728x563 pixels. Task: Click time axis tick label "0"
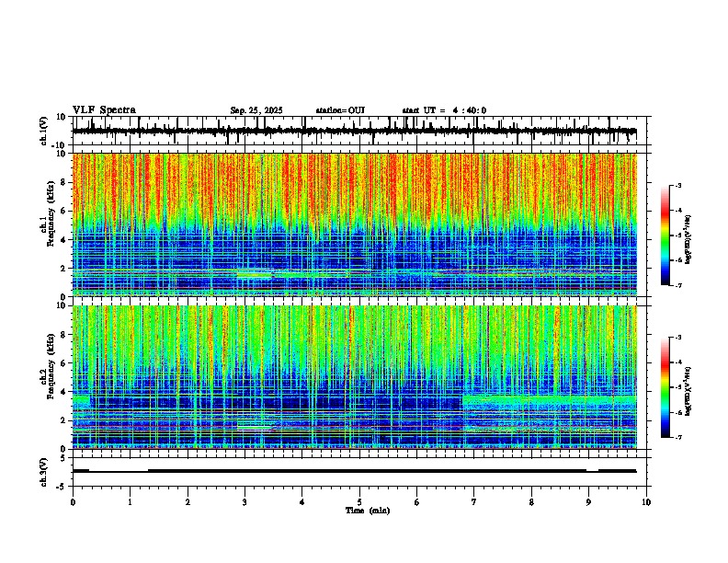pyautogui.click(x=73, y=502)
